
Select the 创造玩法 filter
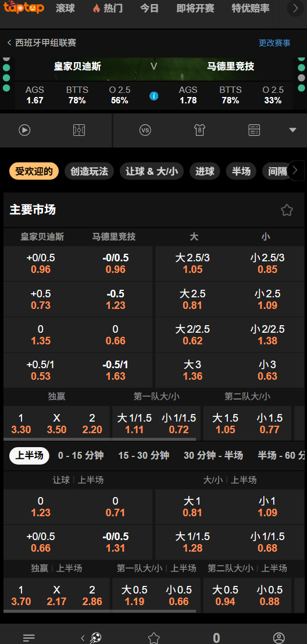point(89,171)
